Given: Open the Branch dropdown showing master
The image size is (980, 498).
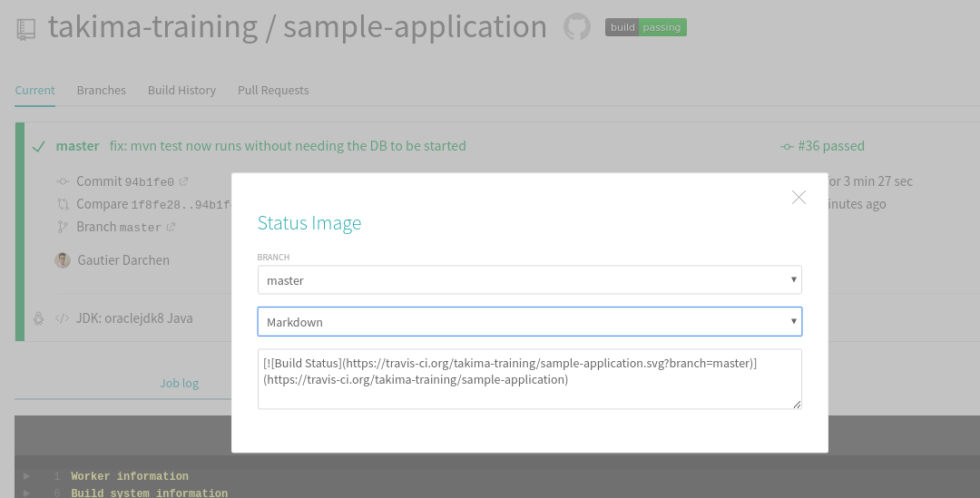Looking at the screenshot, I should coord(529,280).
